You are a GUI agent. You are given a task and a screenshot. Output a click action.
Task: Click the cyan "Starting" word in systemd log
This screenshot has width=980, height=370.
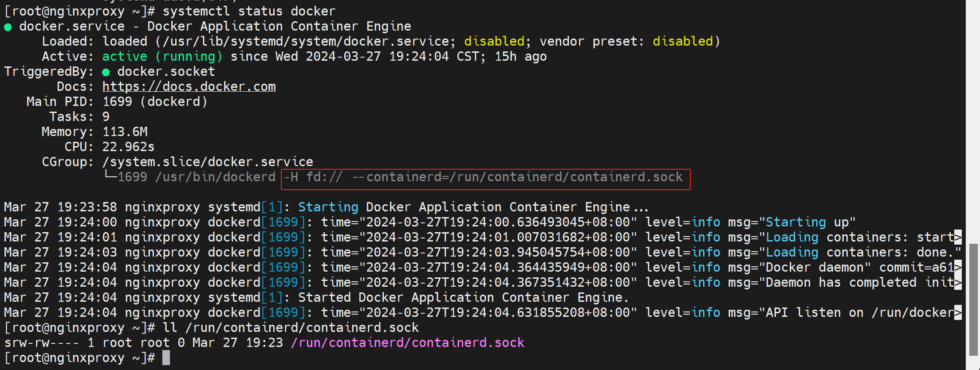(328, 207)
